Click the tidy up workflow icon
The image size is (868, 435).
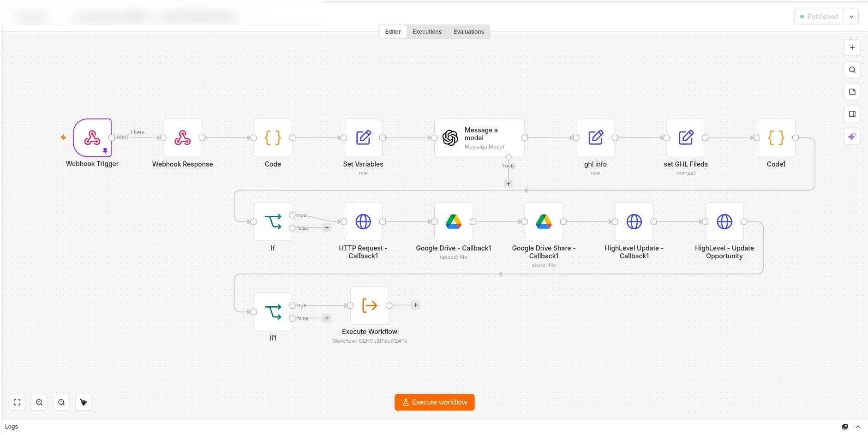point(84,402)
